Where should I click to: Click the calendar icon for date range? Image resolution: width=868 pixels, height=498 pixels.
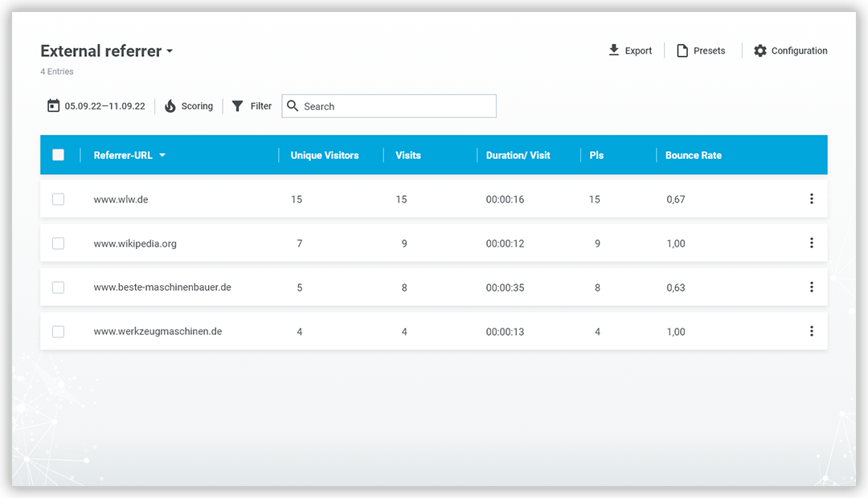coord(53,106)
